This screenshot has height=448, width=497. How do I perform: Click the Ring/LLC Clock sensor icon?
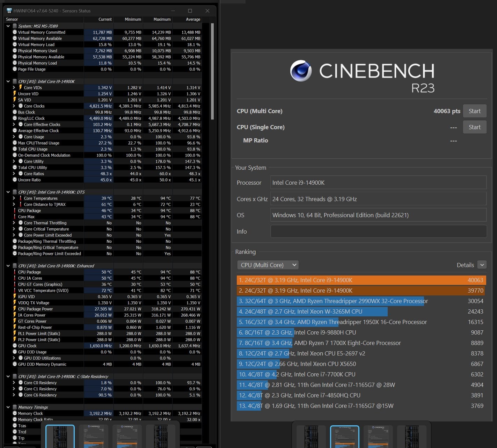(x=15, y=118)
